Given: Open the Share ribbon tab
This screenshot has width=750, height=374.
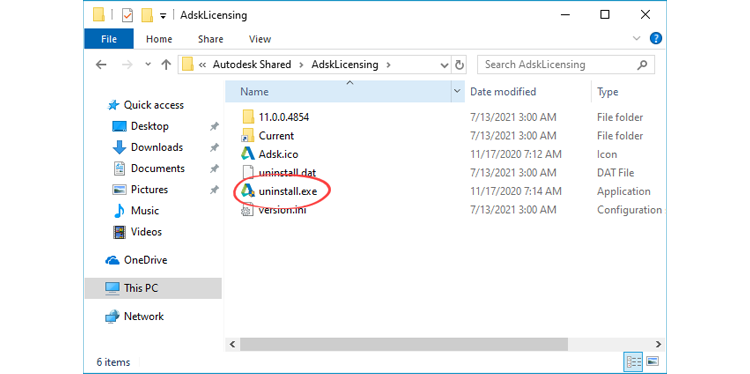Looking at the screenshot, I should pos(210,39).
